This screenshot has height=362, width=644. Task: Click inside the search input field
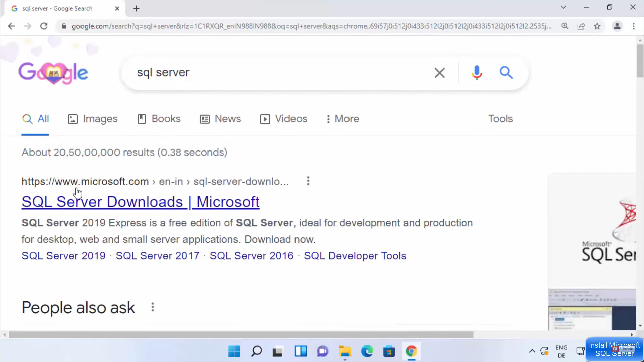[x=268, y=73]
